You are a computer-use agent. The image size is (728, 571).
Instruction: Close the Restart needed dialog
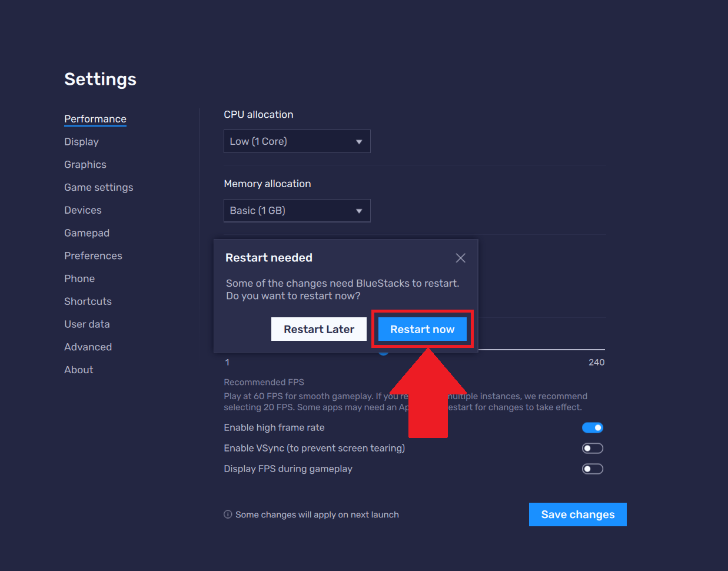point(460,258)
